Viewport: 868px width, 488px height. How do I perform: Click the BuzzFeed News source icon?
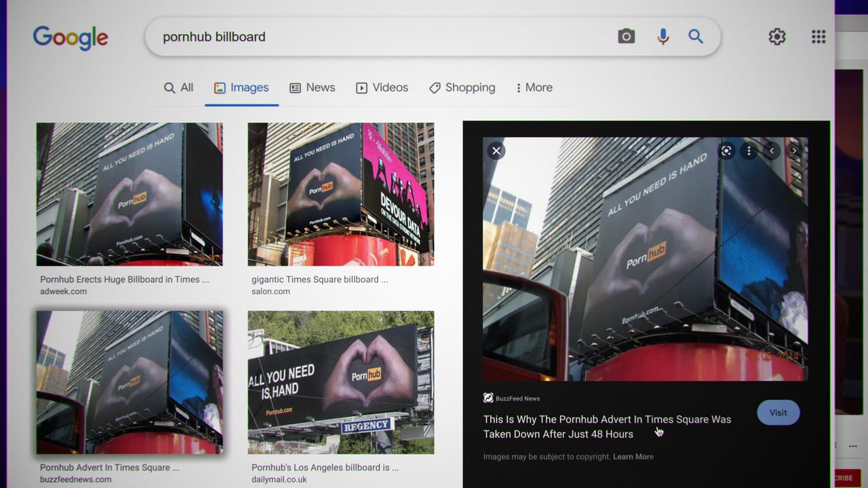tap(488, 398)
